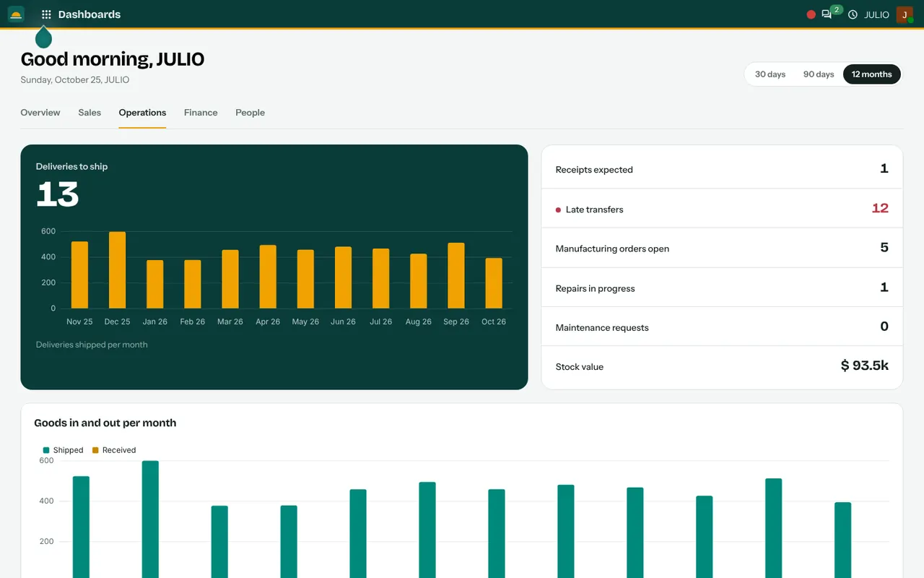The image size is (924, 578).
Task: Click the Jul 26 axis label
Action: [380, 322]
